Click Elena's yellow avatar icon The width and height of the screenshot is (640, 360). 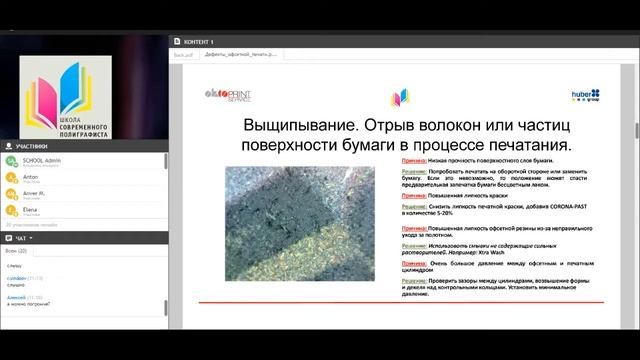11,210
